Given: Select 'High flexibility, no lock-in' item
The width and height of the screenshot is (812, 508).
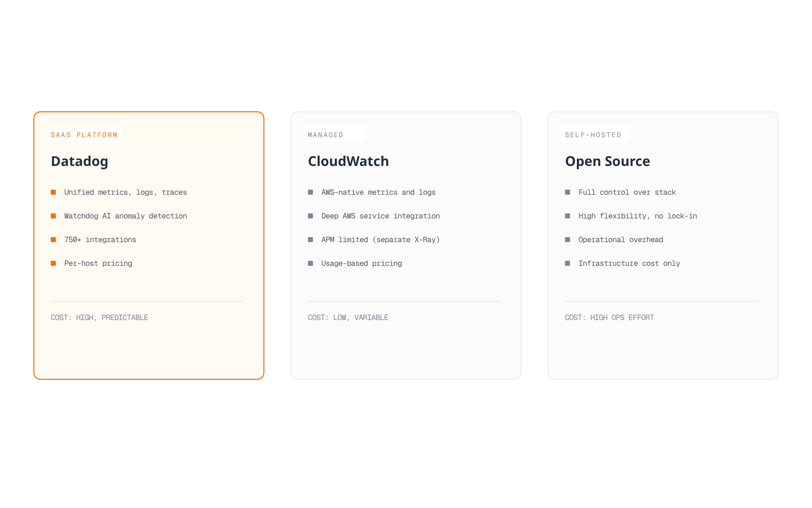Looking at the screenshot, I should point(638,216).
